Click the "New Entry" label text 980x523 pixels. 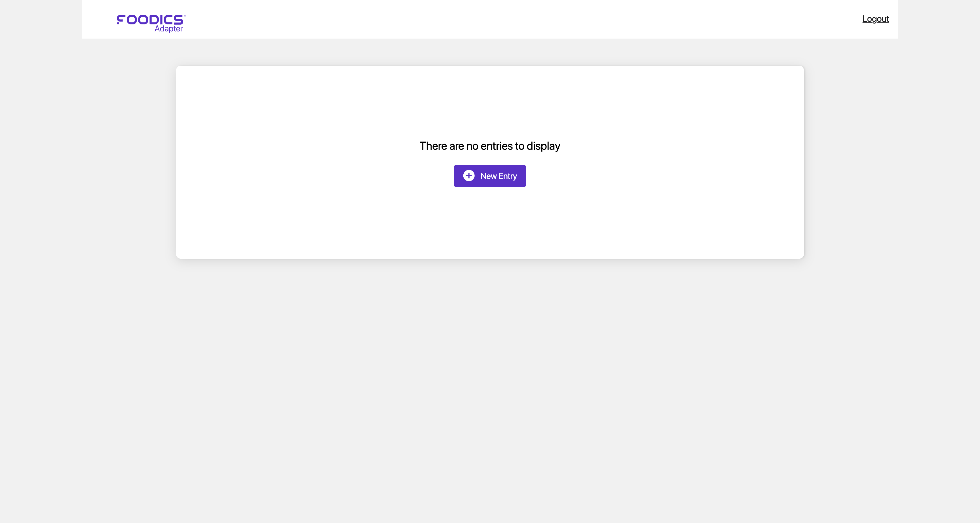coord(499,176)
